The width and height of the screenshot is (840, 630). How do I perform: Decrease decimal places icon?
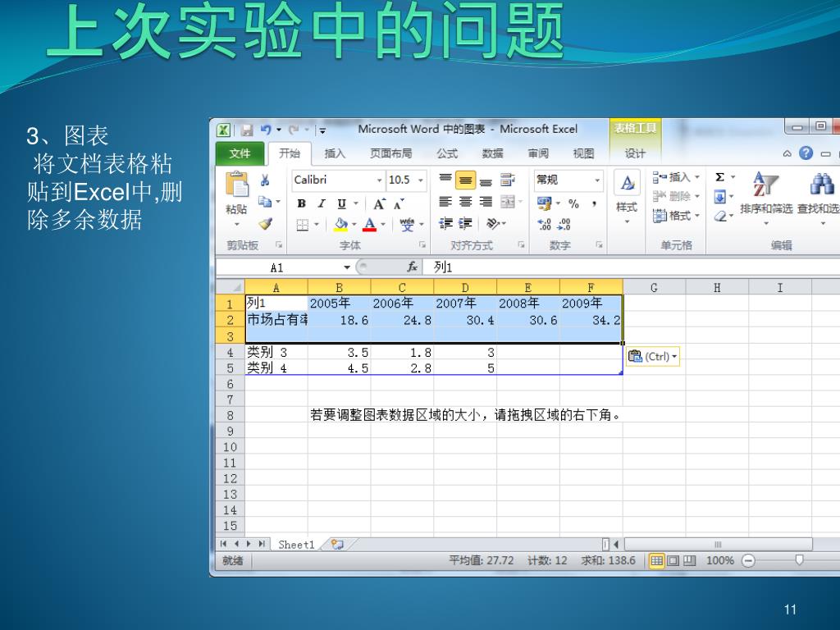pos(564,225)
